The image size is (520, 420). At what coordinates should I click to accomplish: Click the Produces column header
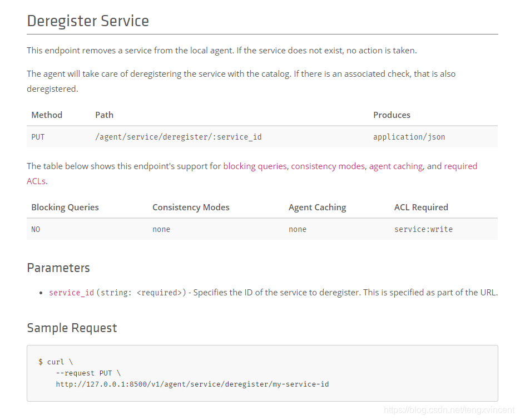(x=392, y=115)
